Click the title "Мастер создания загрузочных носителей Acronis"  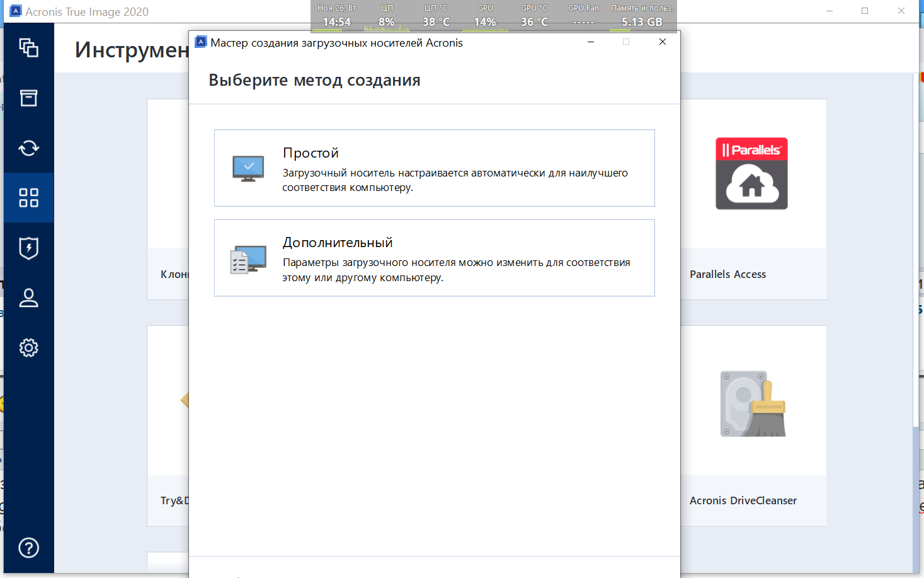coord(336,43)
